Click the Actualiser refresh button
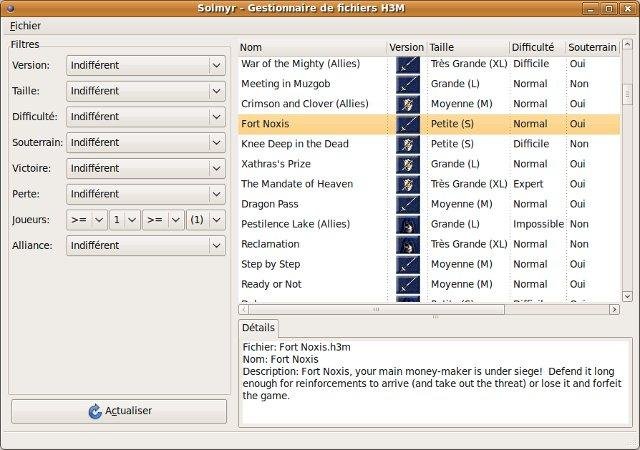 pos(119,411)
